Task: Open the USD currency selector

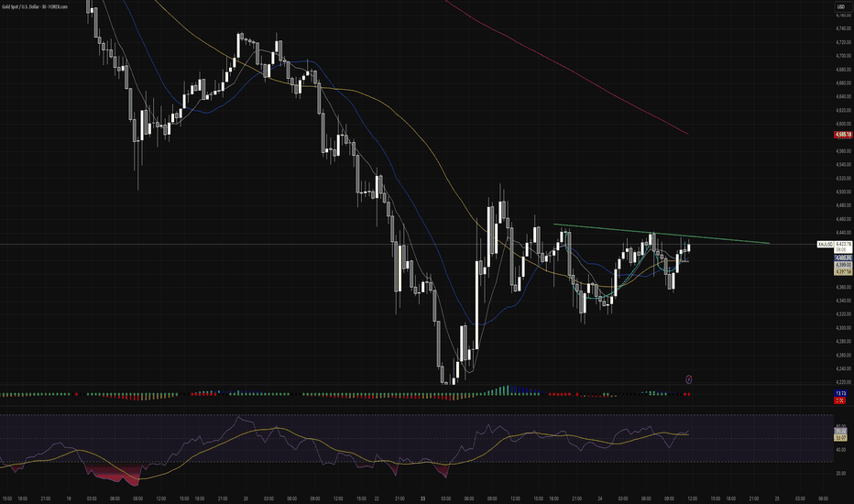Action: 839,10
